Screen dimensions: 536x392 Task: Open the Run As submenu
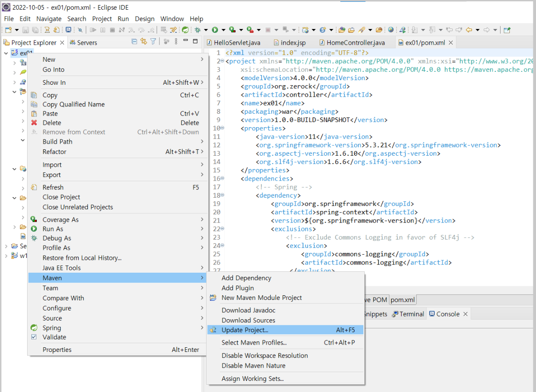tap(117, 229)
